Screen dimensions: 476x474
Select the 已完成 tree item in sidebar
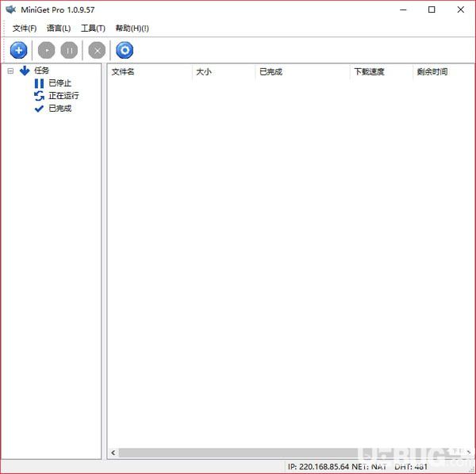60,109
